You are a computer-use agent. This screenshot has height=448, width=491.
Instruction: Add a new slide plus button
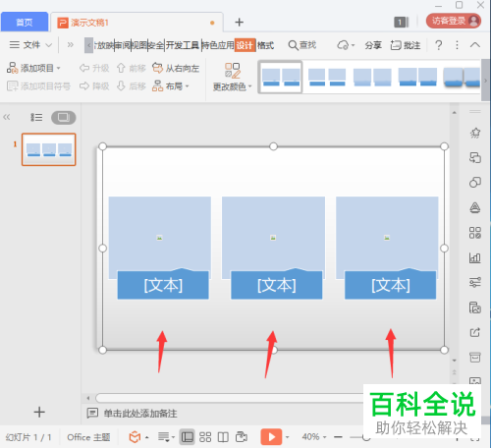39,412
